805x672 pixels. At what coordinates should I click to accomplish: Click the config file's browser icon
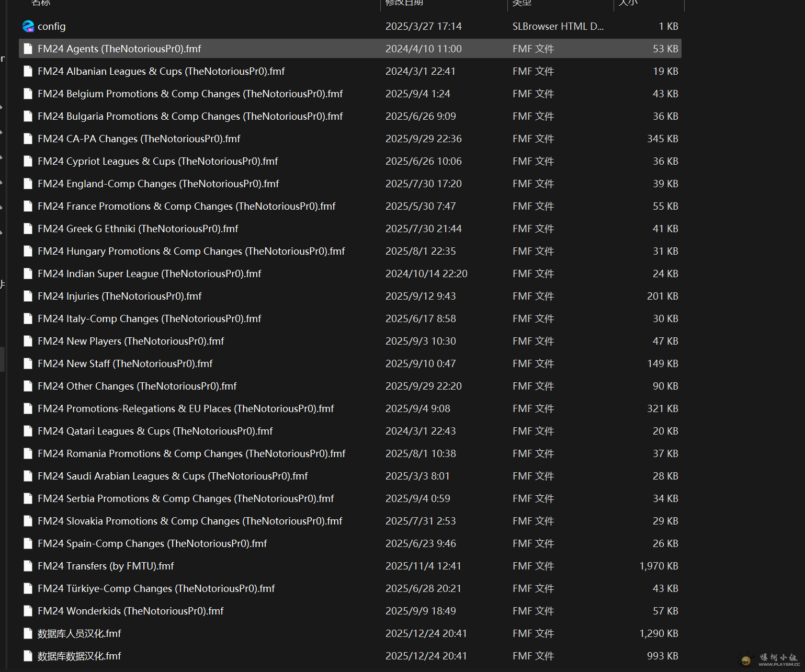point(28,26)
